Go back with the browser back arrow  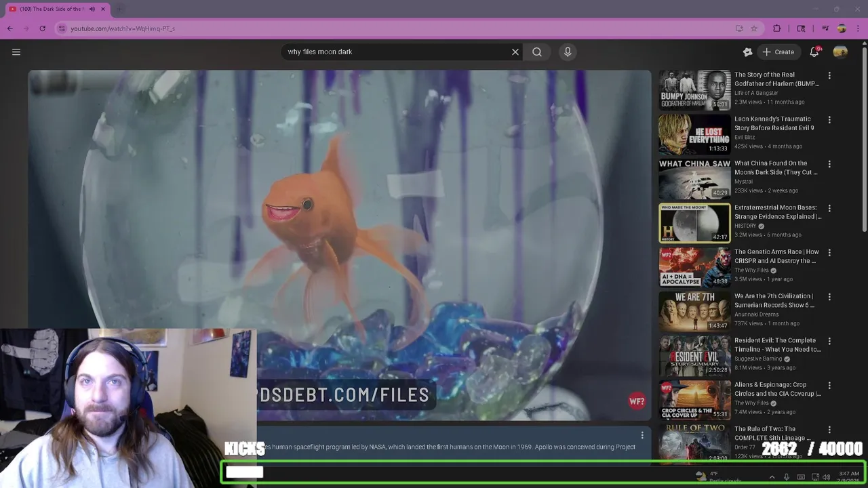coord(10,28)
